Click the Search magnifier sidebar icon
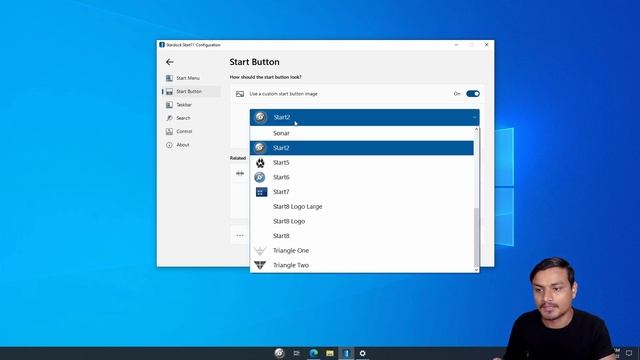 pos(169,118)
